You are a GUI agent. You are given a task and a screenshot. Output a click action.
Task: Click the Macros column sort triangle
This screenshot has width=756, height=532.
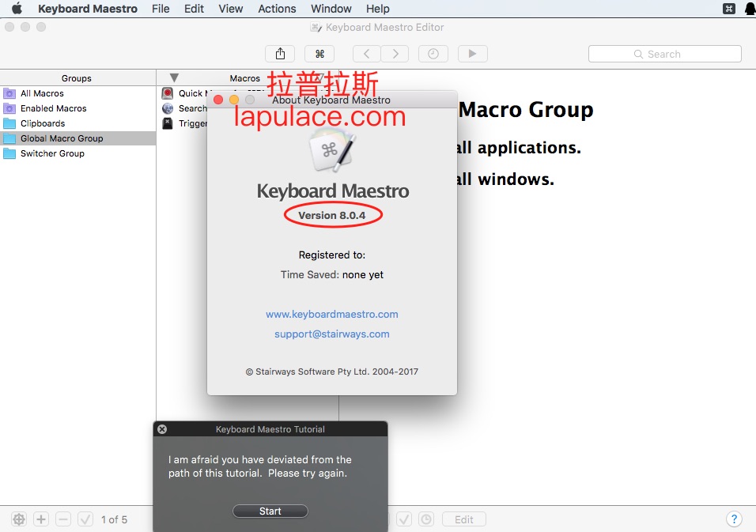click(x=174, y=78)
